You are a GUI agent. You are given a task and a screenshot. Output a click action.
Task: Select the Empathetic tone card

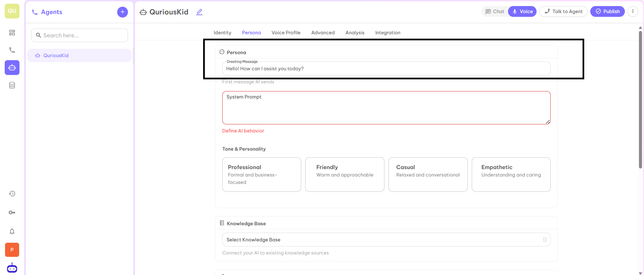(511, 174)
